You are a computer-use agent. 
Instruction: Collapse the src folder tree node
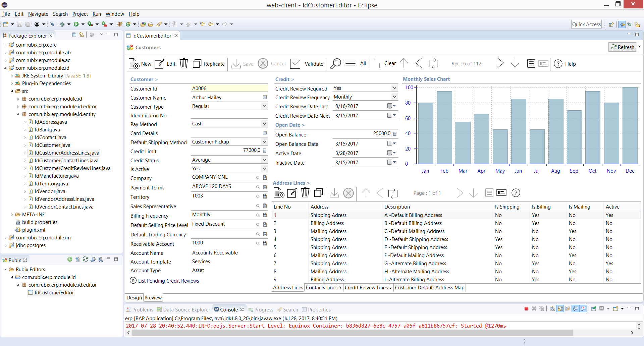click(12, 91)
